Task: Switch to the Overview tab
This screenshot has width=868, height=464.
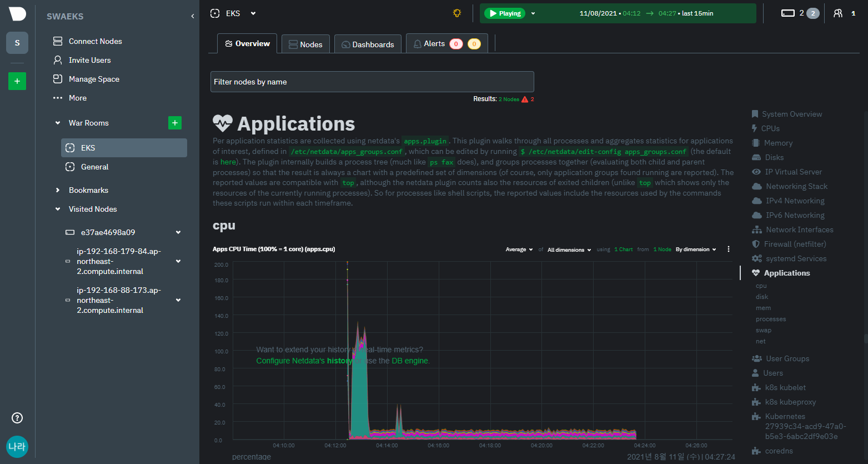Action: (x=247, y=43)
